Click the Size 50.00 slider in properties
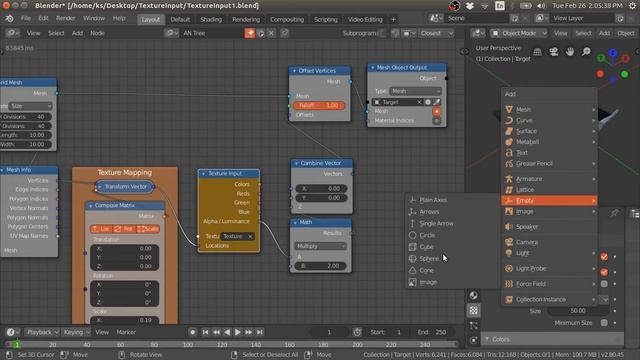Viewport: 640px width, 360px height. click(x=578, y=311)
